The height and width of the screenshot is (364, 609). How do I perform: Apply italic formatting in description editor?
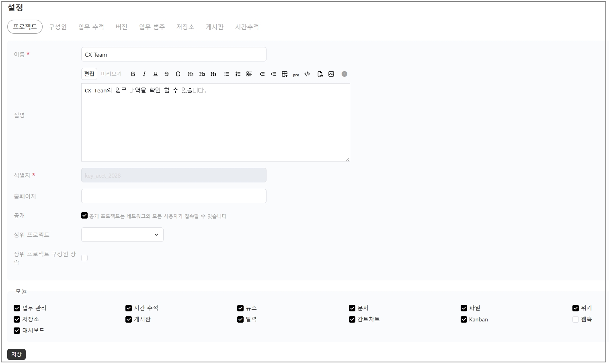click(144, 74)
